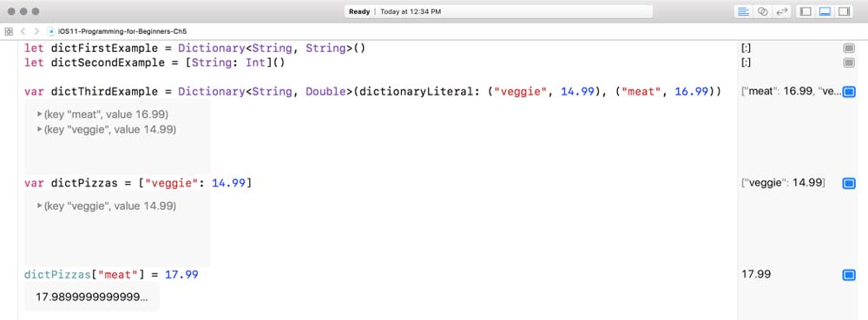
Task: Show result for dictFirstExample line
Action: point(849,49)
